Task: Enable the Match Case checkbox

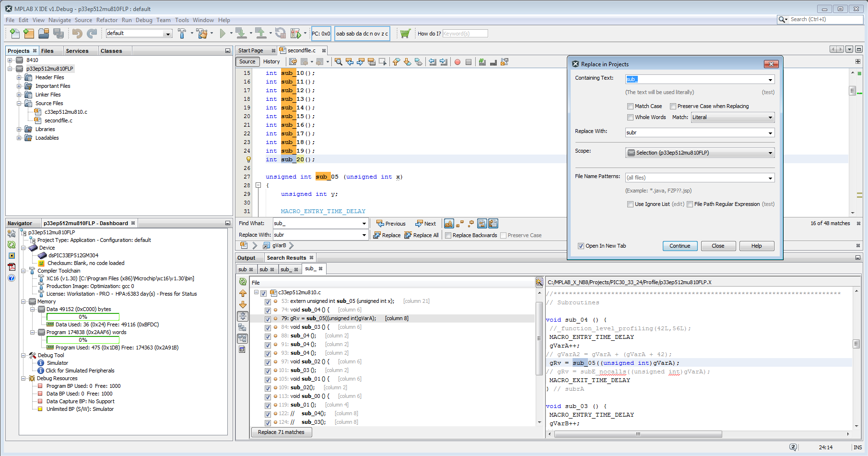Action: (630, 106)
